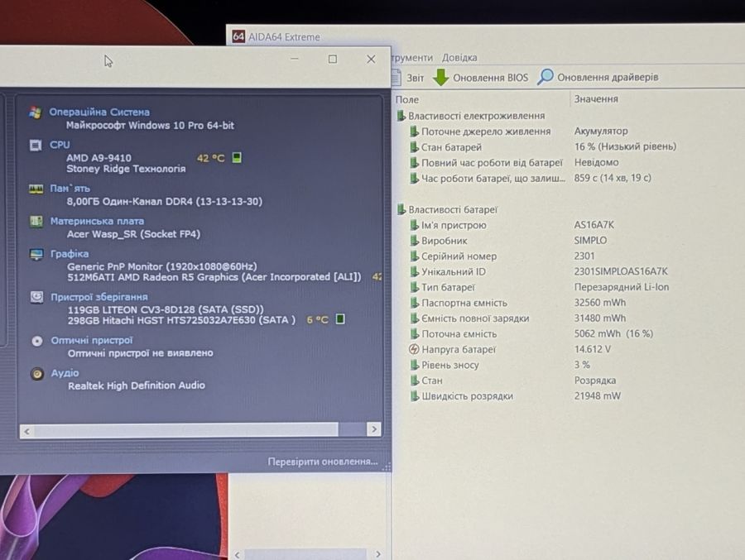Screen dimensions: 745x560
Task: Click the Оновлення BIOS label
Action: pos(490,78)
